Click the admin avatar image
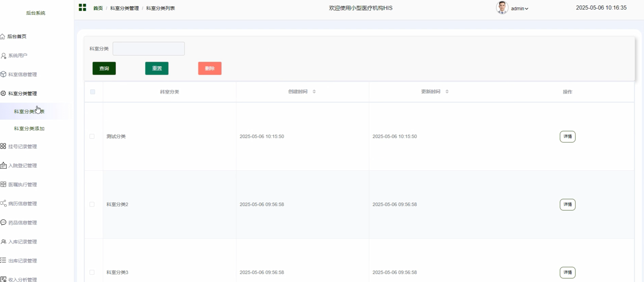Viewport: 644px width, 282px height. 502,7
